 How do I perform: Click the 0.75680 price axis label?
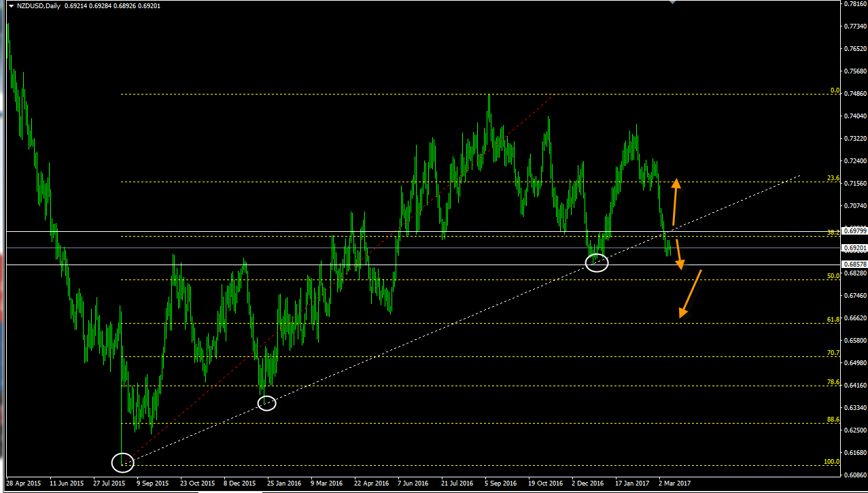tap(854, 71)
